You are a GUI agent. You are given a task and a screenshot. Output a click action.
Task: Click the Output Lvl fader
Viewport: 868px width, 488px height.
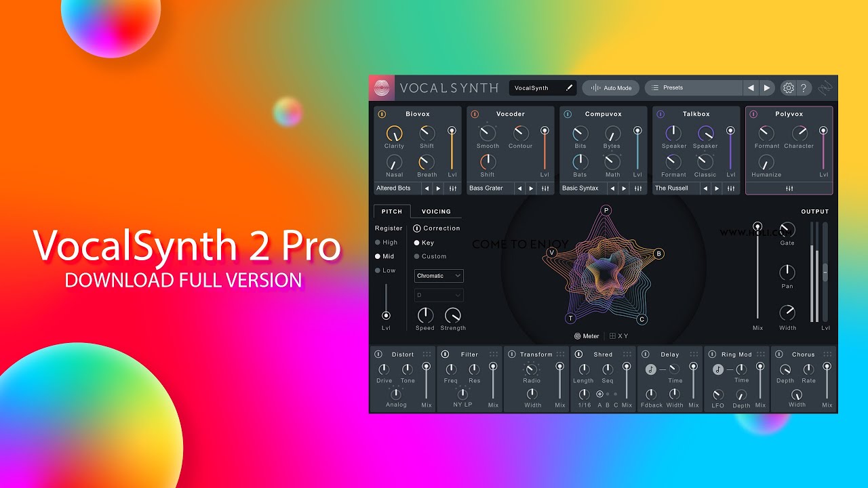(825, 272)
